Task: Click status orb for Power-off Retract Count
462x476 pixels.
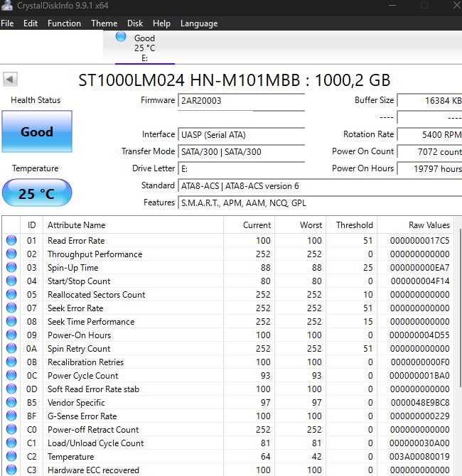Action: (11, 429)
